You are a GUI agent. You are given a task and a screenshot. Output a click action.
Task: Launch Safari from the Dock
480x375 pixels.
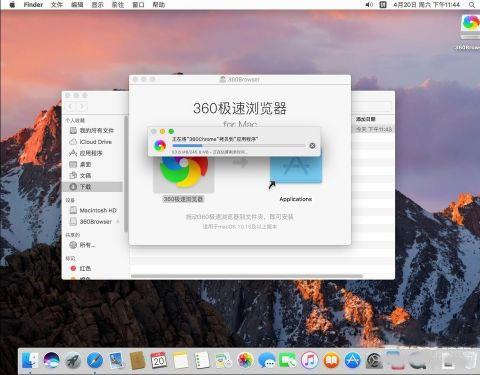(x=95, y=361)
